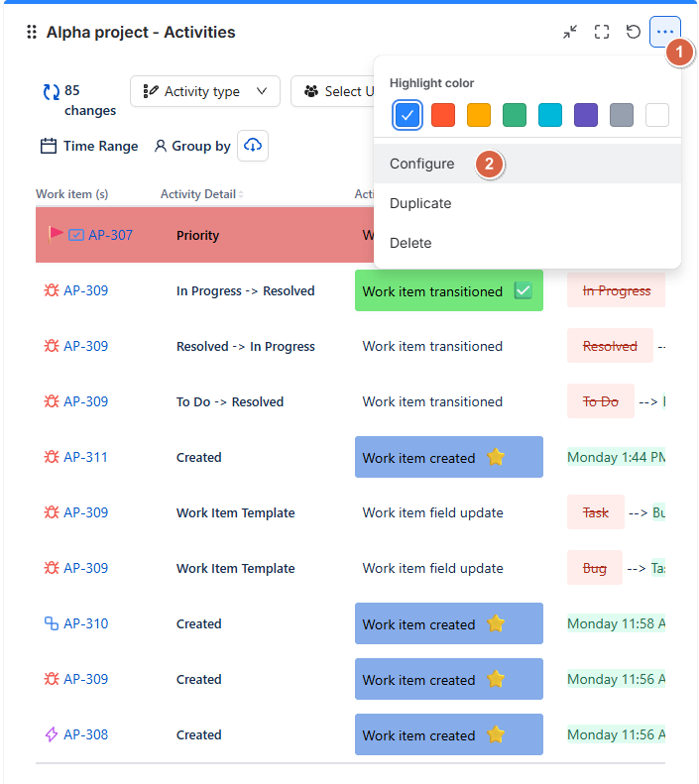Choose the red highlight color
Viewport: 699px width, 784px height.
443,115
